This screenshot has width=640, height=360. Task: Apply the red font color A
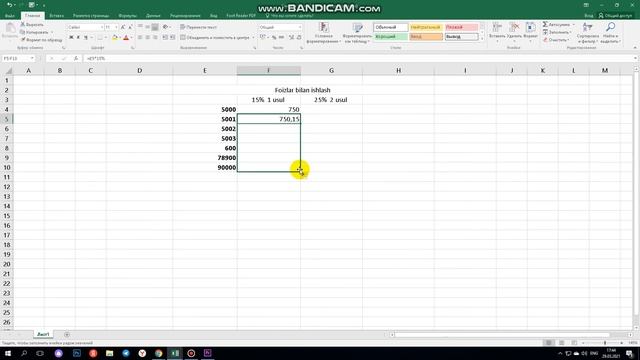click(126, 38)
